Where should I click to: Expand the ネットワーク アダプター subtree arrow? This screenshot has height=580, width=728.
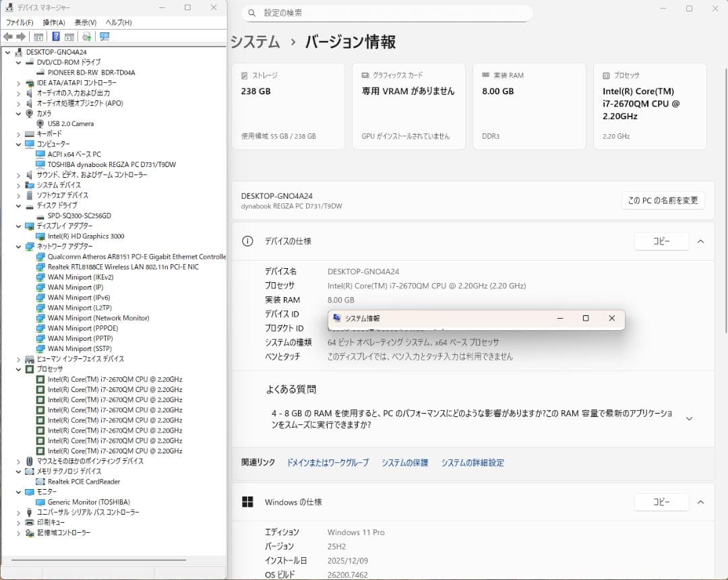tap(19, 246)
